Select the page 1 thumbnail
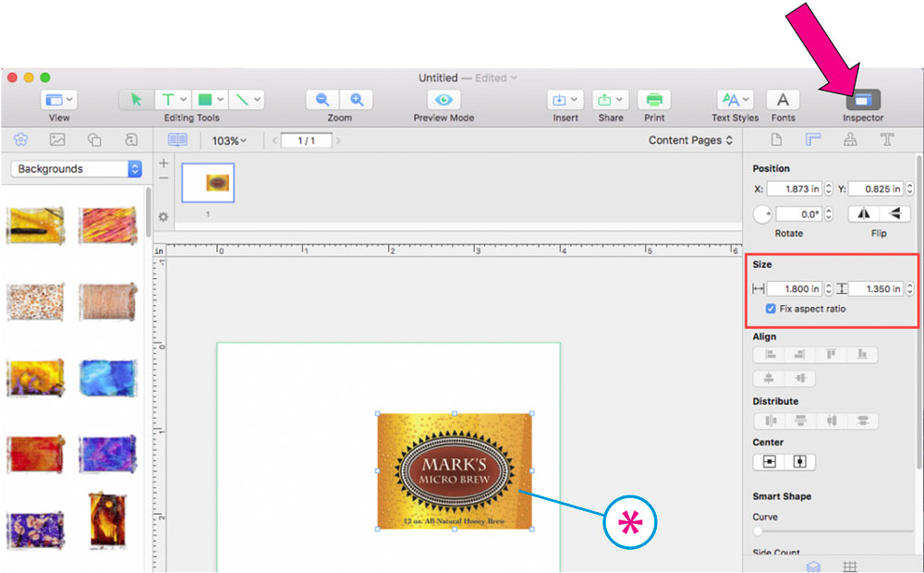 (207, 183)
